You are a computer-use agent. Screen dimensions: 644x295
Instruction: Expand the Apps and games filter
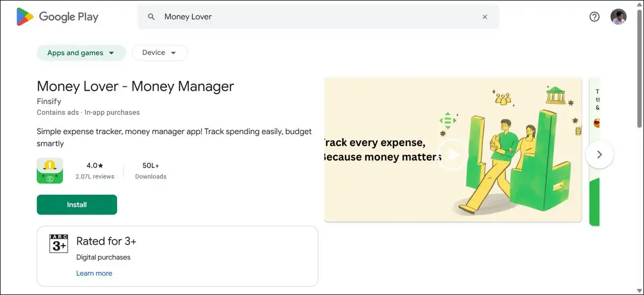coord(81,53)
